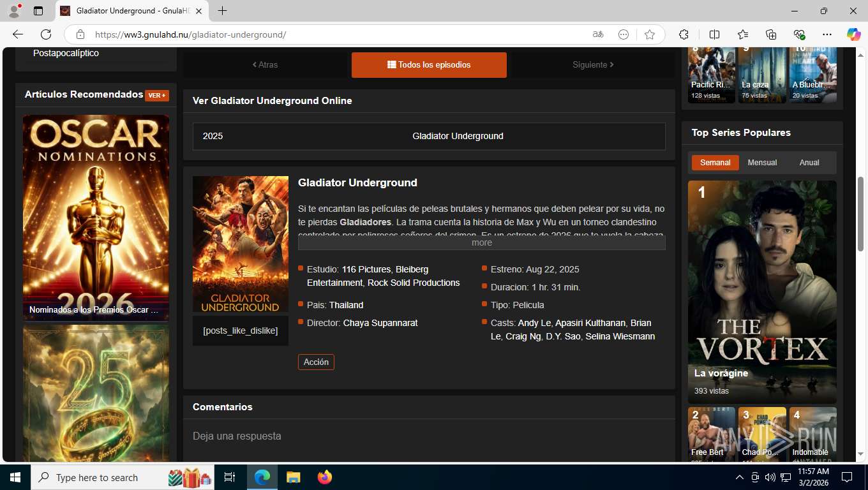Screen dimensions: 868x490
Task: Open the browser profile avatar
Action: click(x=14, y=11)
